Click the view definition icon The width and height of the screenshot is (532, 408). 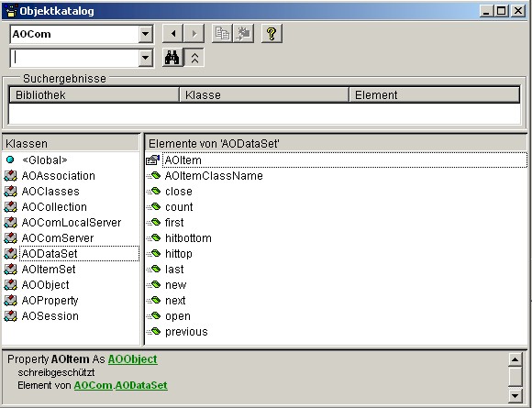pyautogui.click(x=243, y=34)
